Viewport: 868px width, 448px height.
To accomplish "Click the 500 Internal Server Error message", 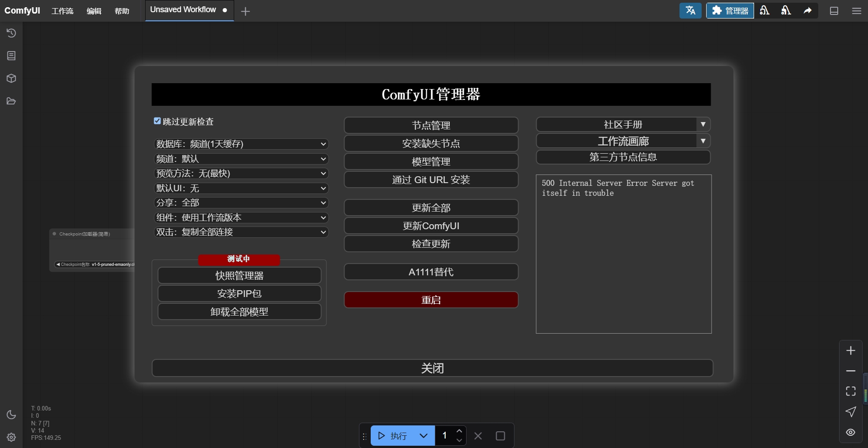I will click(618, 188).
